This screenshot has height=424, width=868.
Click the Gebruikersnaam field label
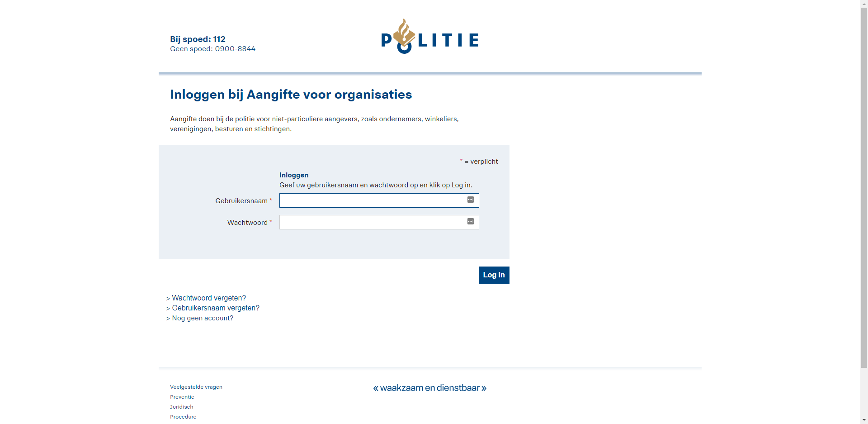click(x=241, y=201)
